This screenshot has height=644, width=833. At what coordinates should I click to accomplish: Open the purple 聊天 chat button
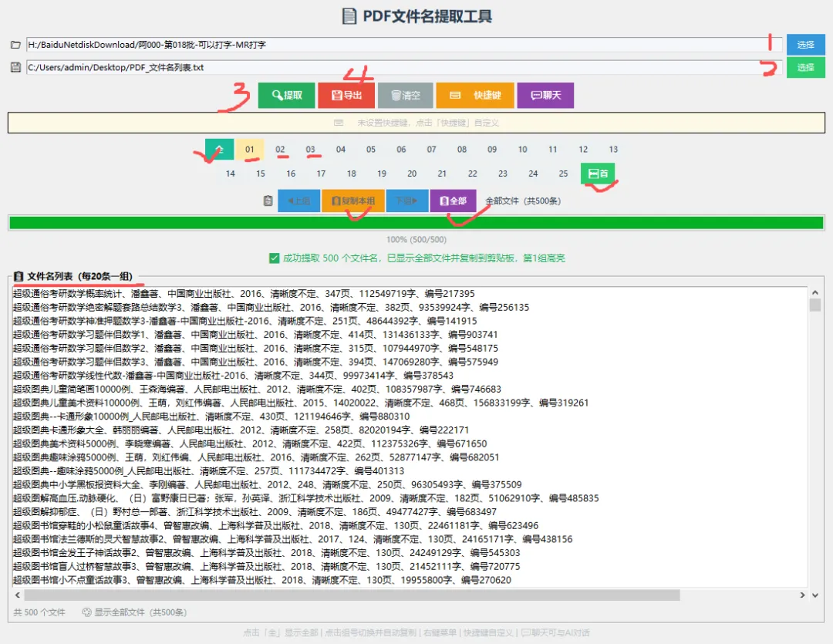545,95
